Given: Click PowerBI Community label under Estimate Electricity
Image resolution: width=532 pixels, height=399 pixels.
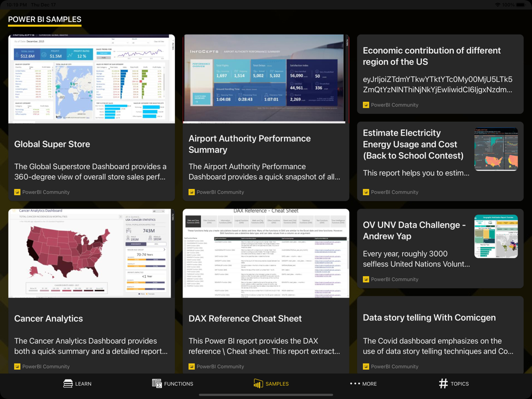Looking at the screenshot, I should tap(395, 192).
